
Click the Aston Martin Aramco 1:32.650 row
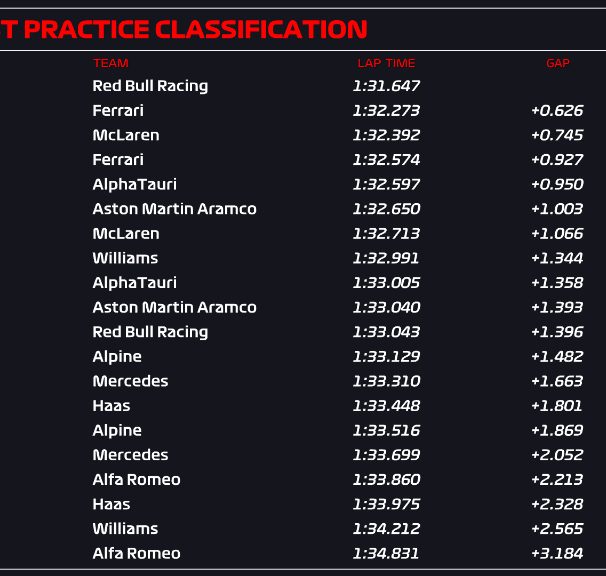338,209
